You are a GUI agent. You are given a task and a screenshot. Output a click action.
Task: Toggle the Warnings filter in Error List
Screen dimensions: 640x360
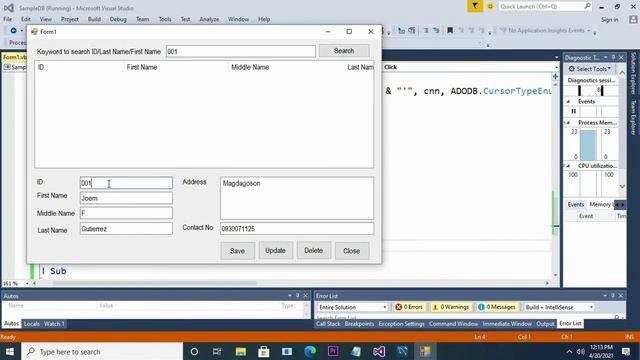coord(450,307)
